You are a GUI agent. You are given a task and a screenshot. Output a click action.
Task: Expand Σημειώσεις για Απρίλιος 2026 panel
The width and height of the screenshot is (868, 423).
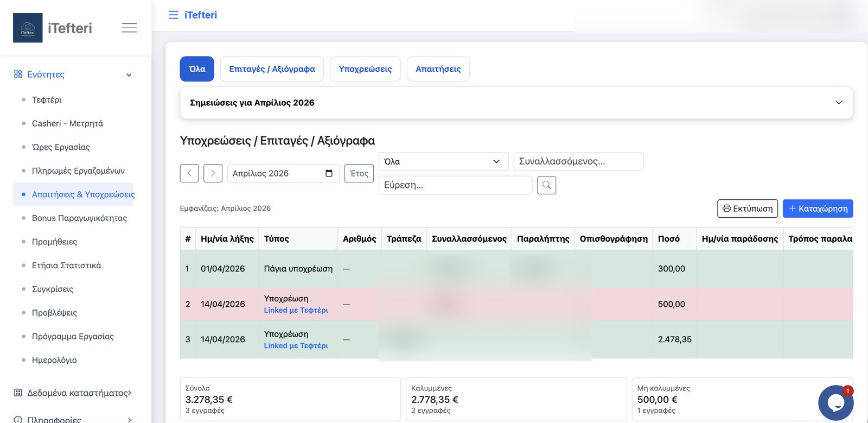[x=516, y=103]
